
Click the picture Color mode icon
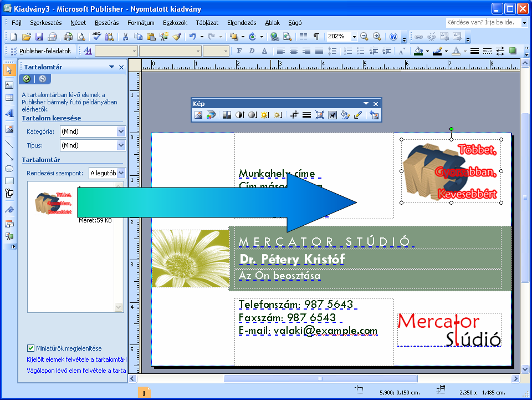[227, 115]
